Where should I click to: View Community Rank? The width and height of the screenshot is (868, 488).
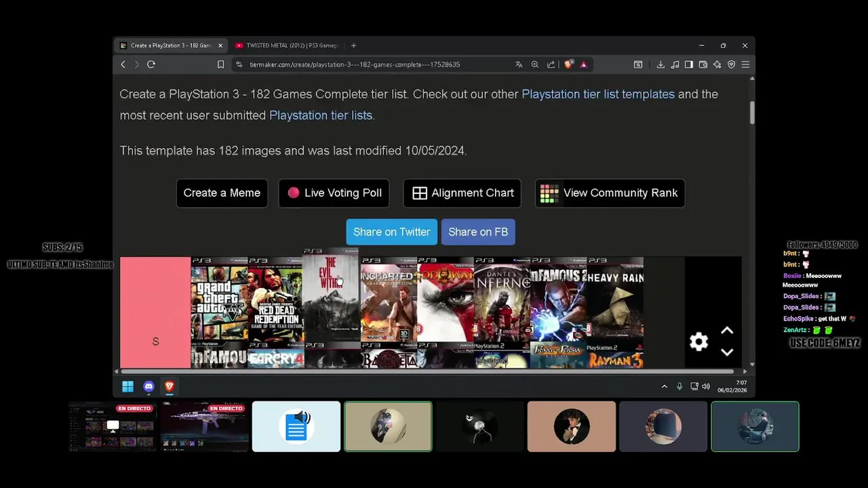(610, 193)
